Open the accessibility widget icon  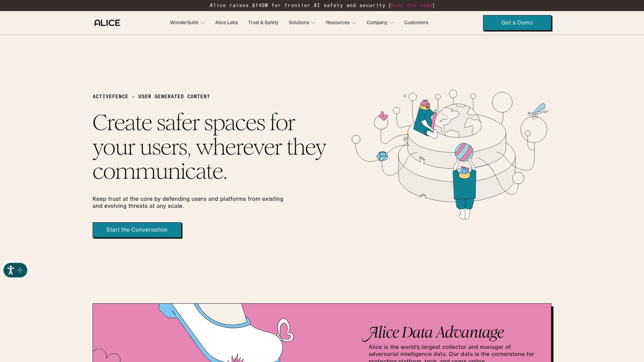pos(15,270)
